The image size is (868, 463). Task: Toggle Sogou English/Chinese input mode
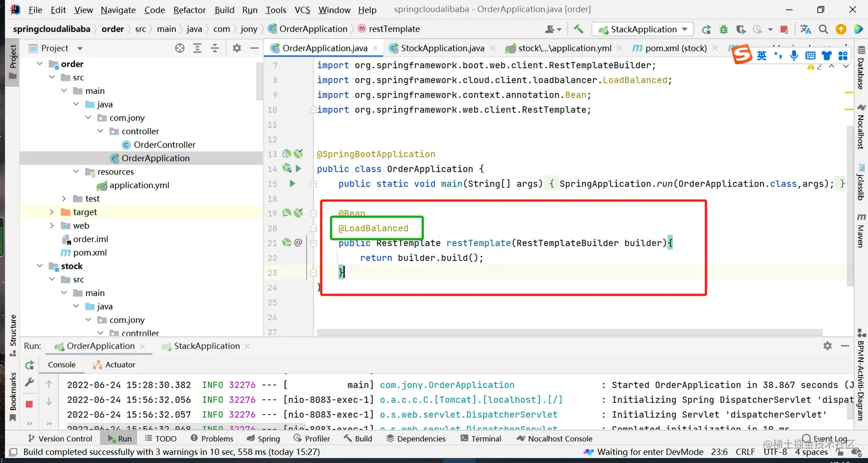[x=762, y=55]
